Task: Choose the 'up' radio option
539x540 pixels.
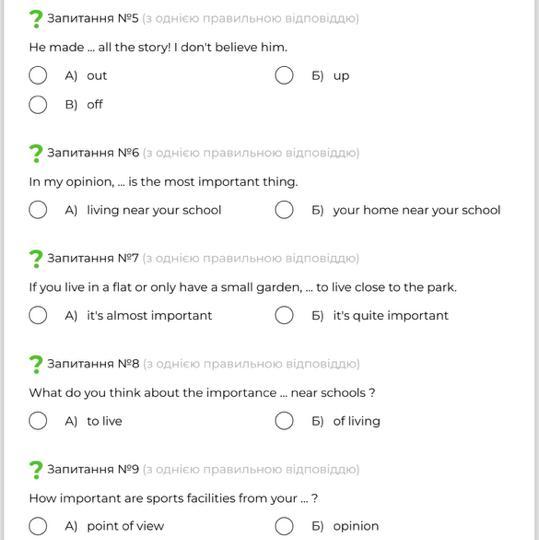Action: point(284,75)
